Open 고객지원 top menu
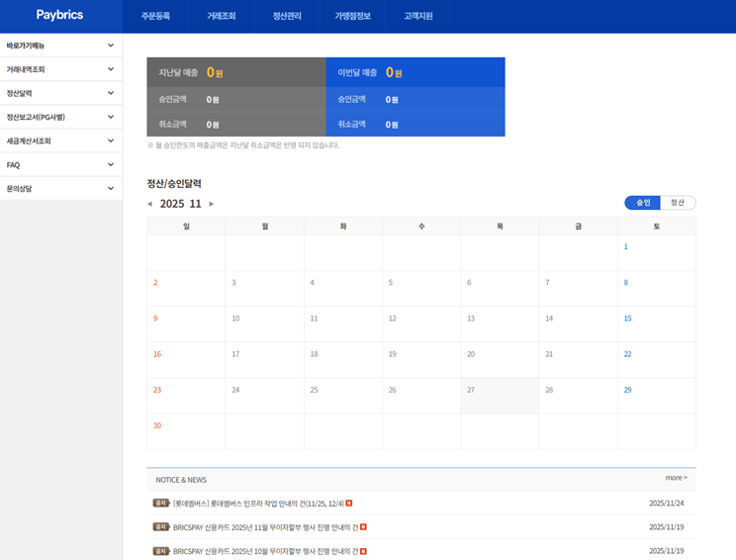This screenshot has height=560, width=736. (418, 17)
